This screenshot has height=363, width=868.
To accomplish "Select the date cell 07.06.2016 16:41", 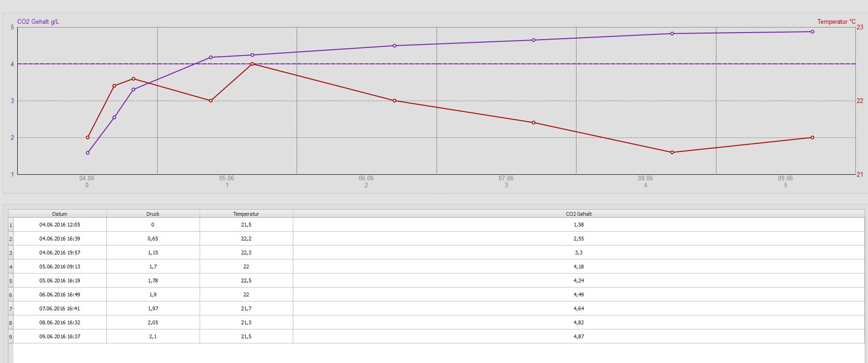I will (60, 308).
